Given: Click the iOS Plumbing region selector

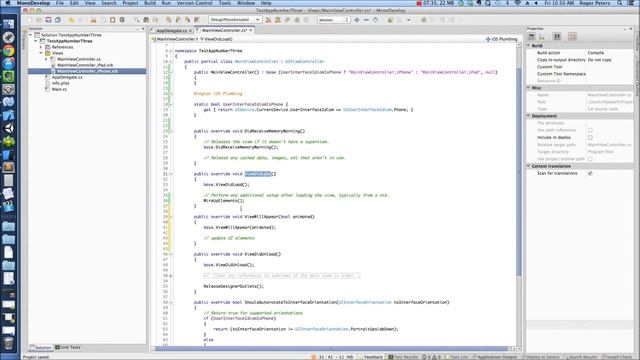Looking at the screenshot, I should (502, 39).
